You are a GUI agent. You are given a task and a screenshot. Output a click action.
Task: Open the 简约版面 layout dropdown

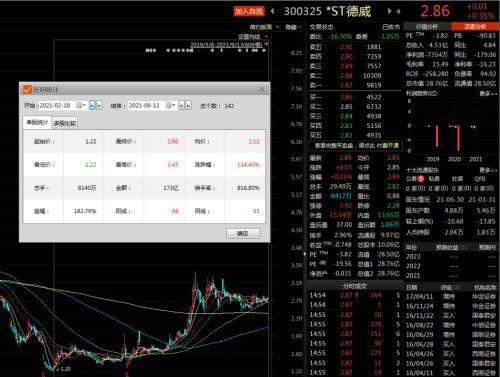coord(264,27)
